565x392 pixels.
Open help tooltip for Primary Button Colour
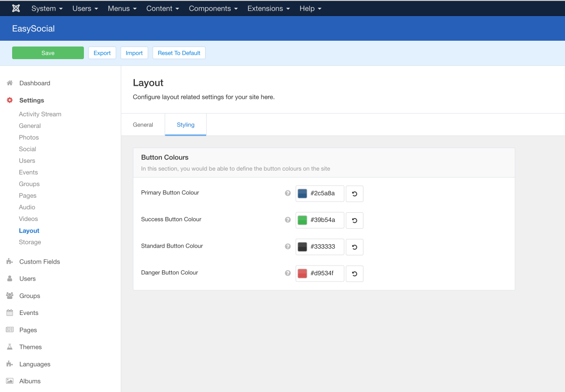point(288,193)
